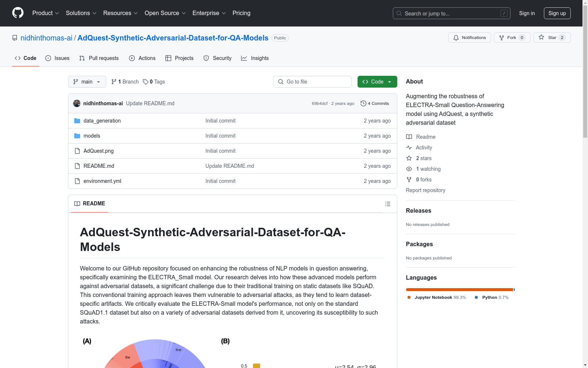Click the README.md file icon
This screenshot has width=588, height=368.
[77, 166]
